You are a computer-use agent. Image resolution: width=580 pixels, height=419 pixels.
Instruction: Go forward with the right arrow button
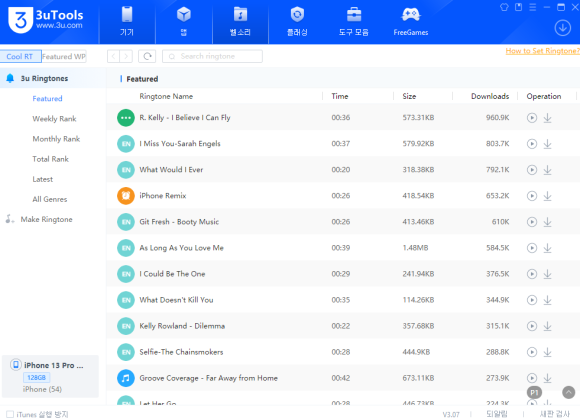click(126, 56)
